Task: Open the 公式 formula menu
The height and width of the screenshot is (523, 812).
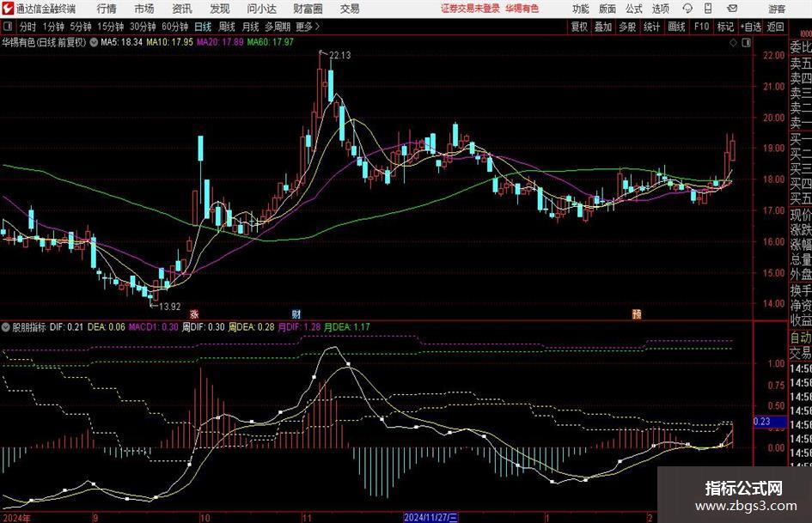Action: click(x=634, y=9)
